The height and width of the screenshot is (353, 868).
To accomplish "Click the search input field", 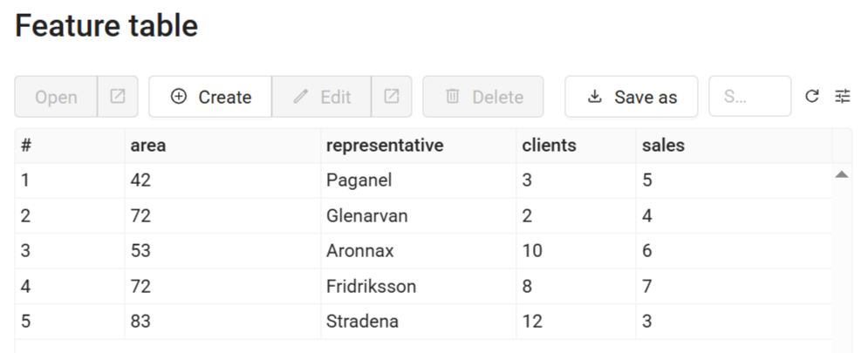I will click(749, 97).
